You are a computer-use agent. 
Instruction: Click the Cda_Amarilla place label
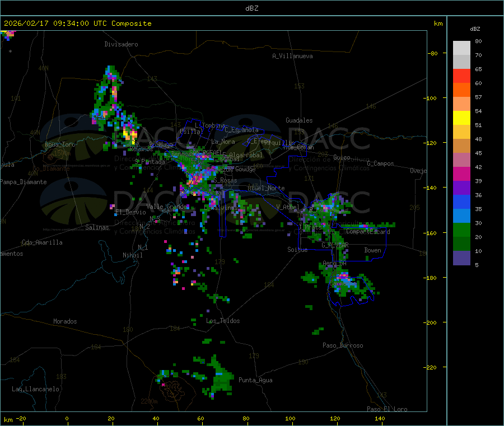[x=42, y=242]
